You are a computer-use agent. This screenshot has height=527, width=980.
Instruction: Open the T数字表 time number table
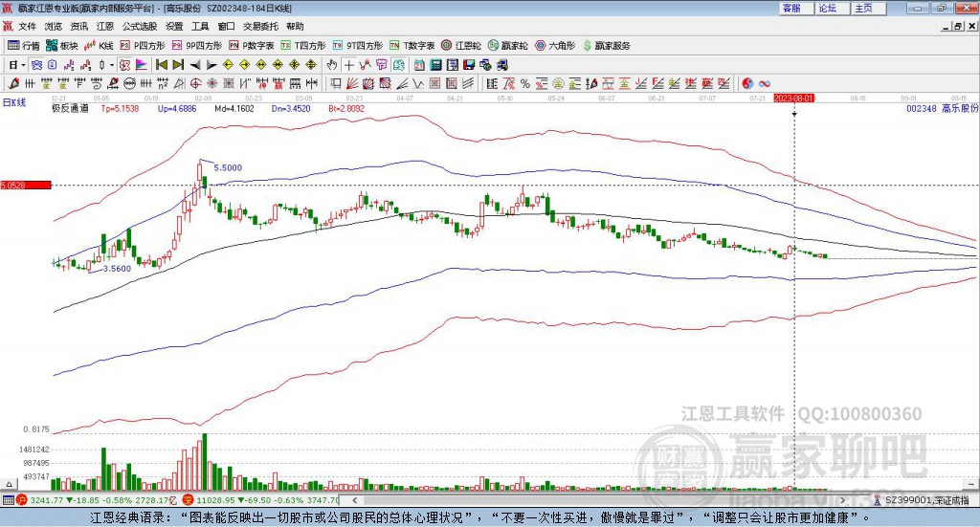coord(412,46)
